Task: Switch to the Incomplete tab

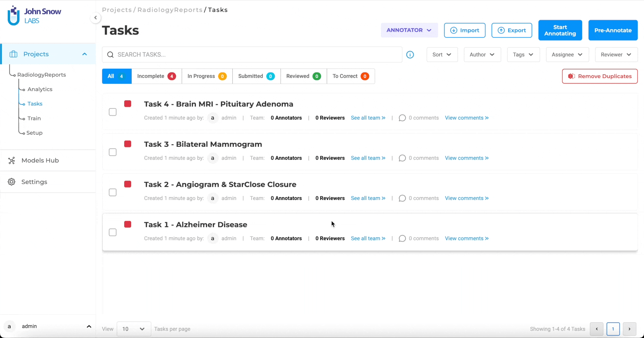Action: pyautogui.click(x=157, y=76)
